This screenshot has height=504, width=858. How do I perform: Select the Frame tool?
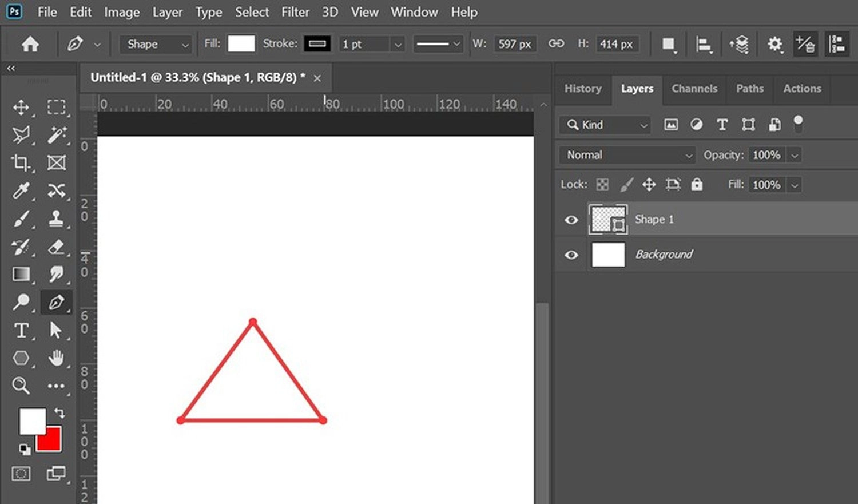point(56,163)
